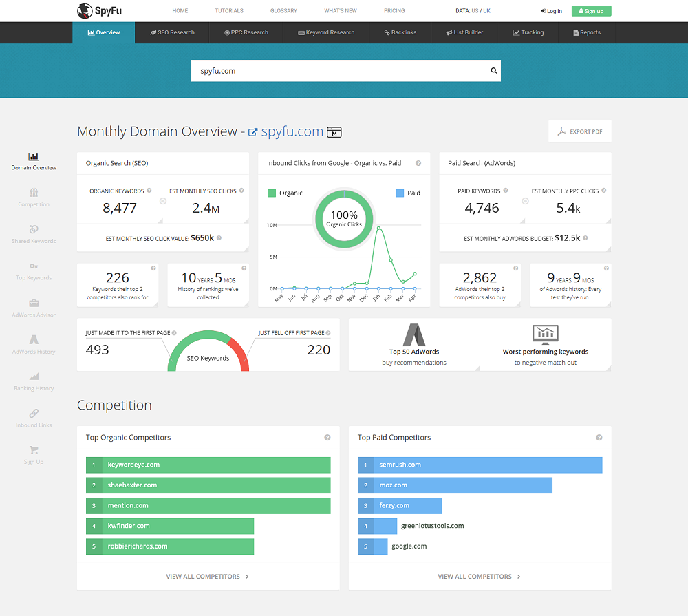The width and height of the screenshot is (688, 616).
Task: Expand View All Competitors under organic list
Action: pos(208,577)
